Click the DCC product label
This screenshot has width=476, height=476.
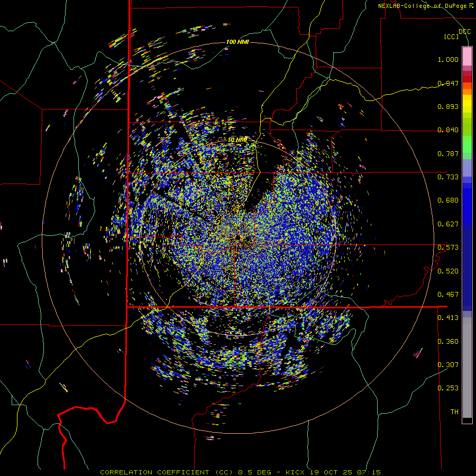point(464,31)
